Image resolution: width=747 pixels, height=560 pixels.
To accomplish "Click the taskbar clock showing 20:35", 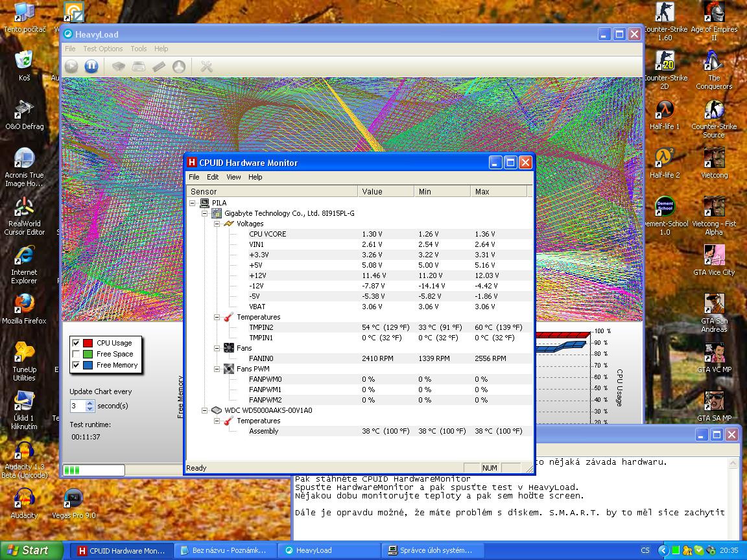I will [x=729, y=550].
